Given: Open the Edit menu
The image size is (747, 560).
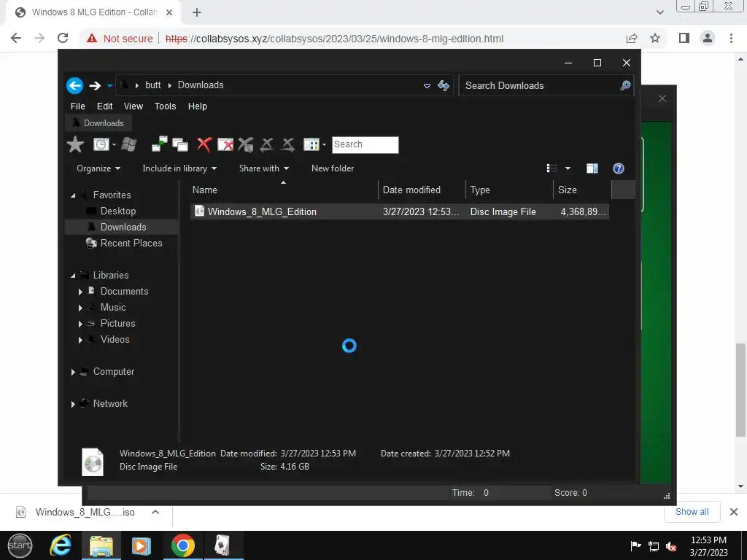Looking at the screenshot, I should pyautogui.click(x=105, y=106).
